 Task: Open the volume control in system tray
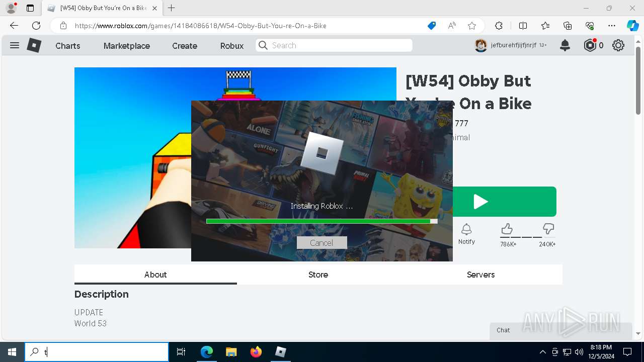point(579,352)
